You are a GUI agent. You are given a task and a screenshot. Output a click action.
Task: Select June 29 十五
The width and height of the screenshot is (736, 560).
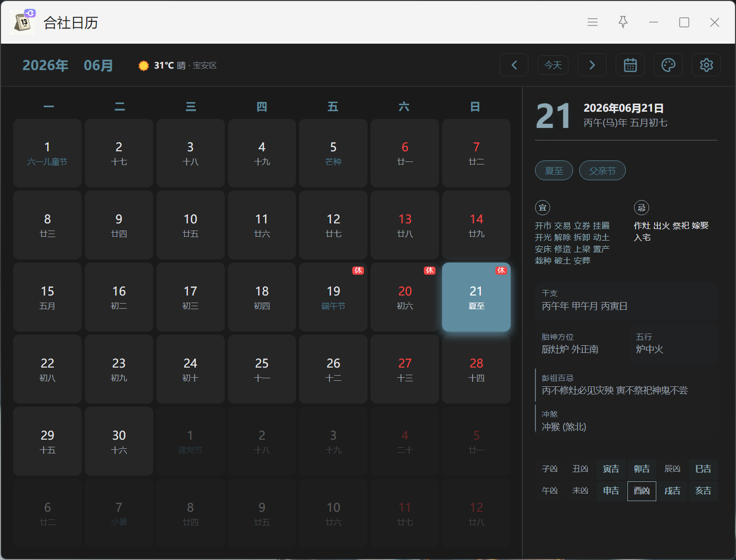[47, 442]
